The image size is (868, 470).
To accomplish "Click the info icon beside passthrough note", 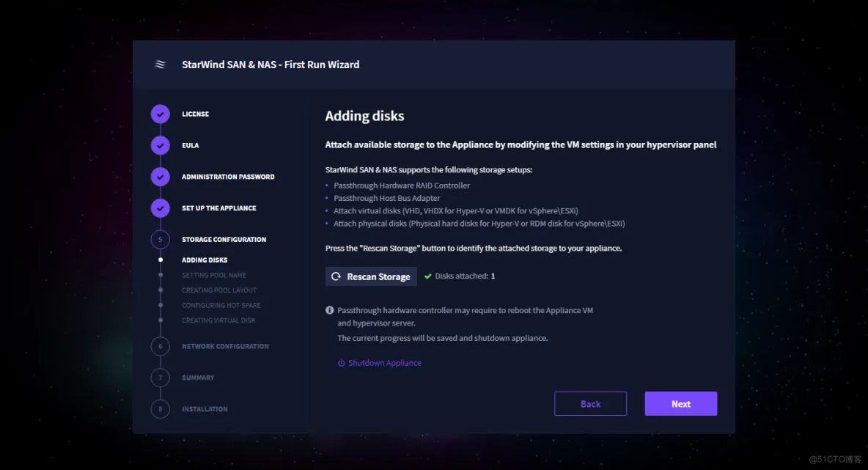I will point(330,311).
